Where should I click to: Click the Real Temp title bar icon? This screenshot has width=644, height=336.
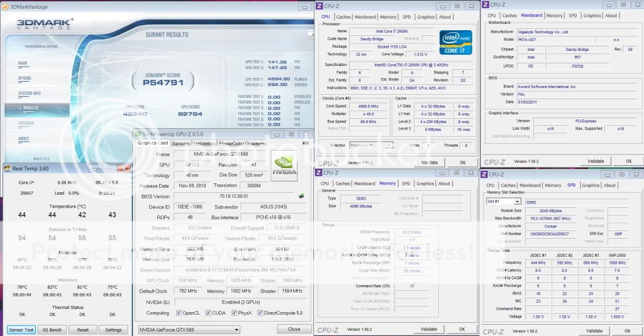tap(7, 168)
